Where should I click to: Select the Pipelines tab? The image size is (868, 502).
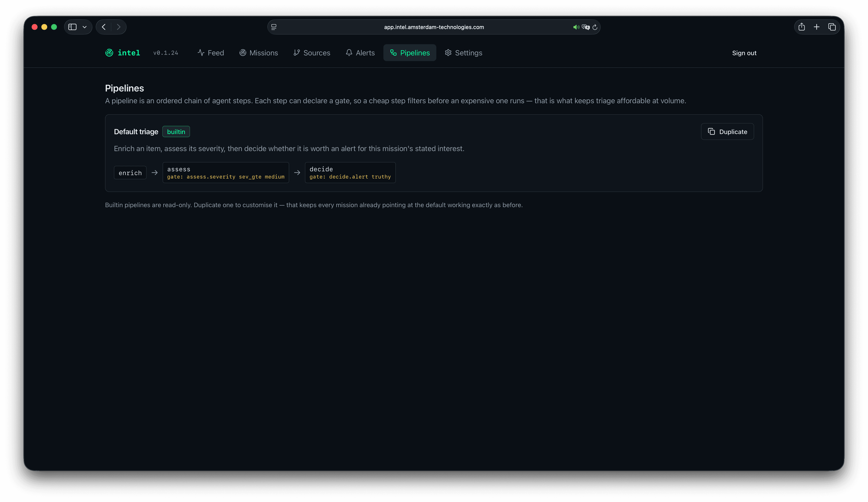(410, 53)
